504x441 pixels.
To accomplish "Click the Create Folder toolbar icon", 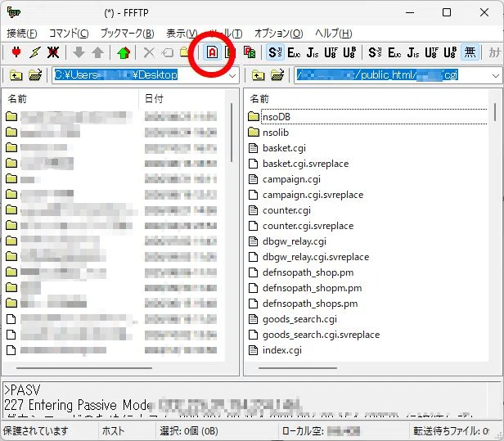I will (x=184, y=52).
